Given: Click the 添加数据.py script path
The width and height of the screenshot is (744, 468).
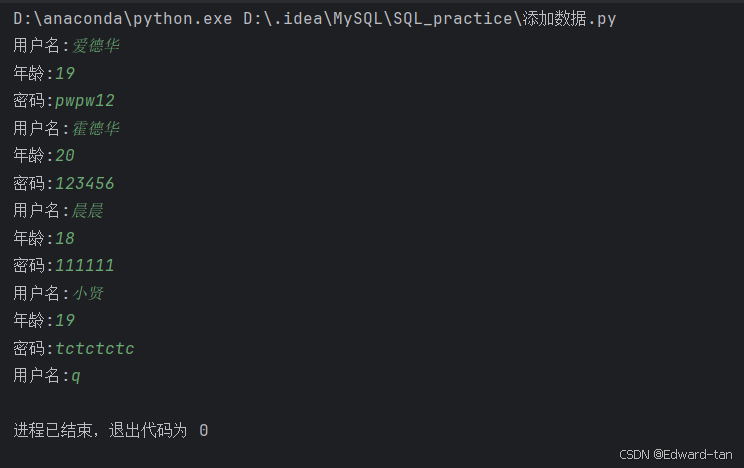Looking at the screenshot, I should click(429, 19).
